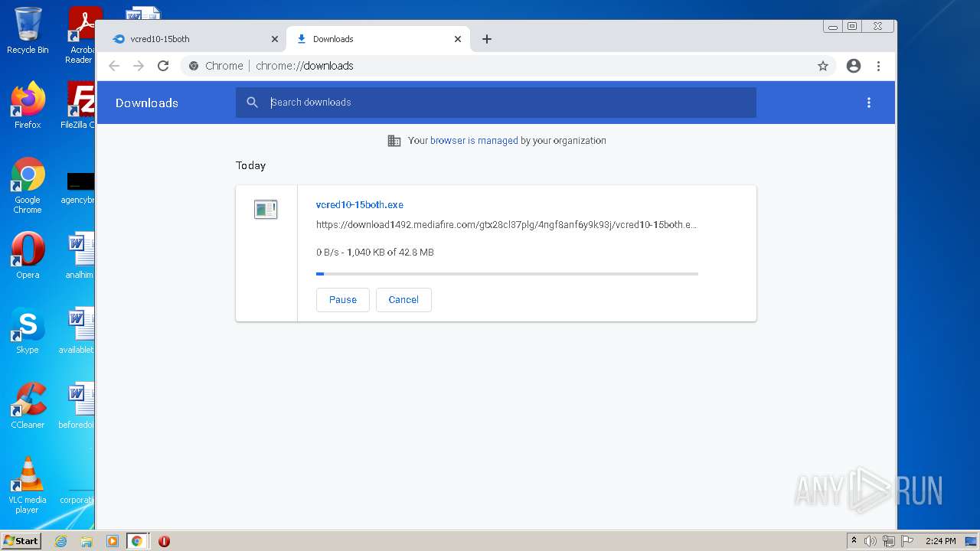Click the vcred10-15both.exe file type icon
This screenshot has width=980, height=551.
click(x=266, y=209)
